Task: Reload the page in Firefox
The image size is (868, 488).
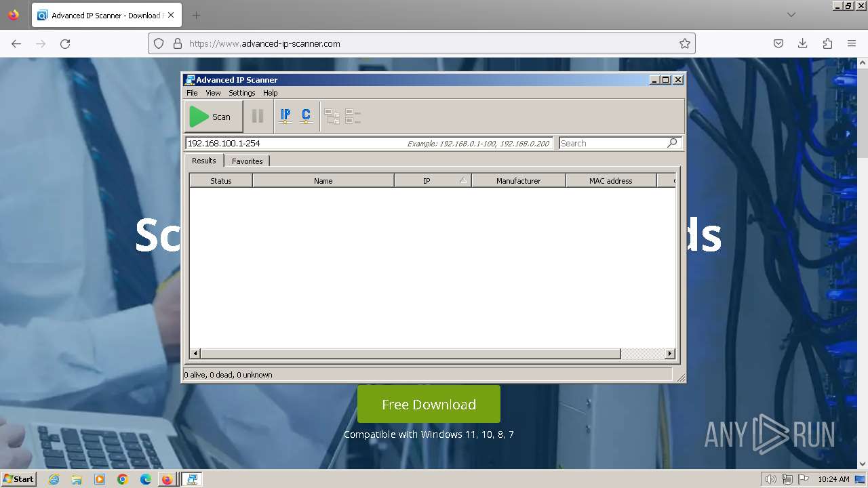Action: 65,43
